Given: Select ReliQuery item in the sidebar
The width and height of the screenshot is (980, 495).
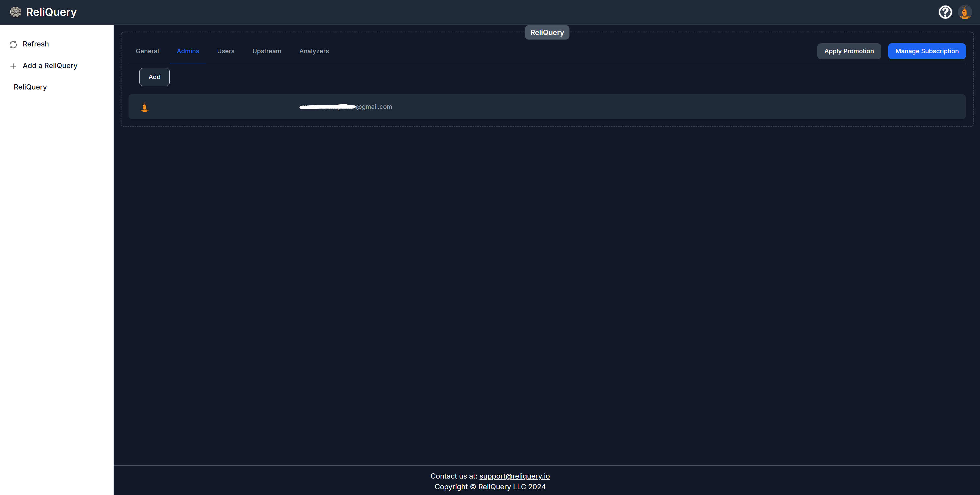Looking at the screenshot, I should pyautogui.click(x=30, y=87).
